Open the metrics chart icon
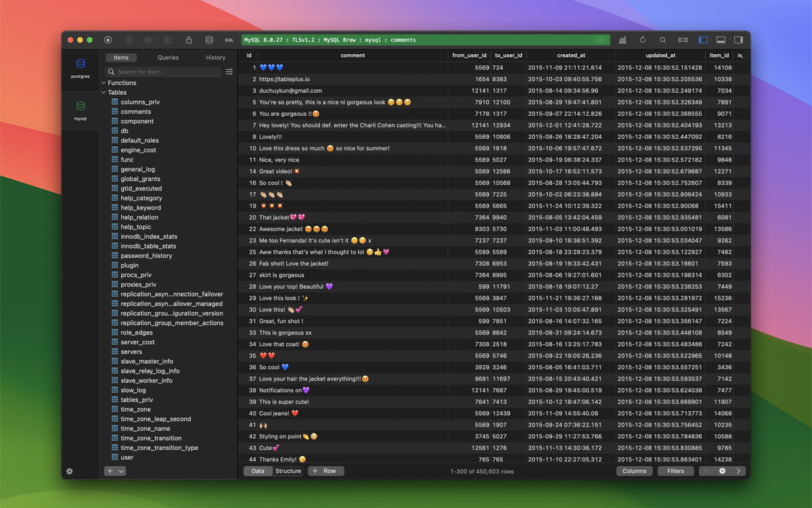Viewport: 812px width, 508px height. point(623,40)
